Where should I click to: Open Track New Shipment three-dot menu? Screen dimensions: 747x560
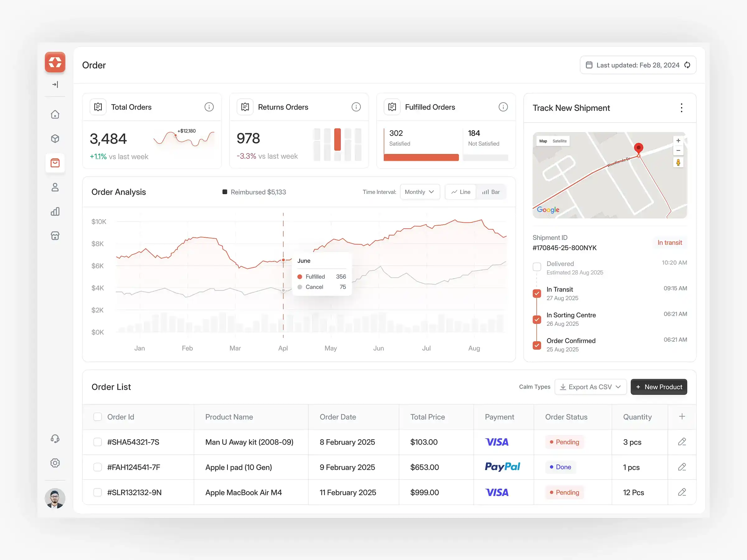tap(682, 108)
